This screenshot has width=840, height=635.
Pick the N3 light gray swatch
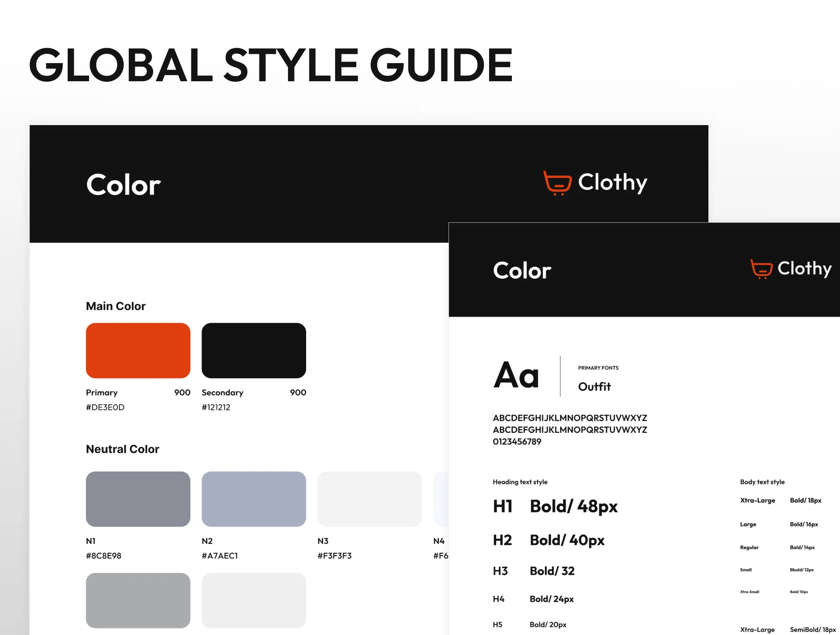[x=370, y=499]
